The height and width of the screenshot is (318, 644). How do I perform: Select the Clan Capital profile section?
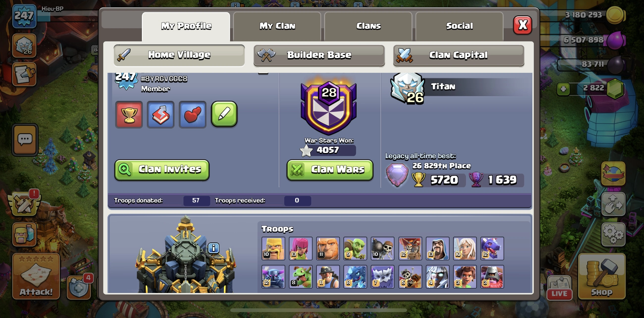click(459, 55)
